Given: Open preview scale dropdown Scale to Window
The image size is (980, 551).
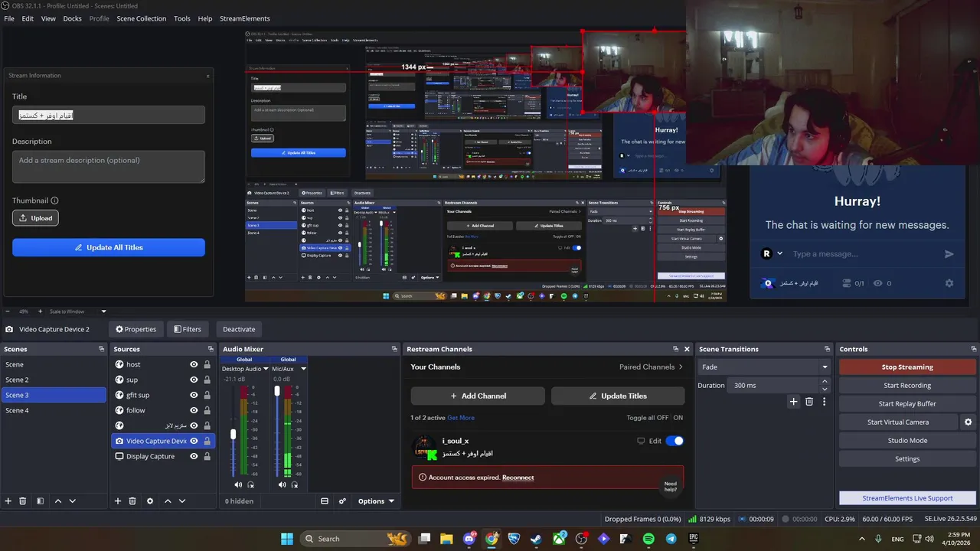Looking at the screenshot, I should [78, 311].
